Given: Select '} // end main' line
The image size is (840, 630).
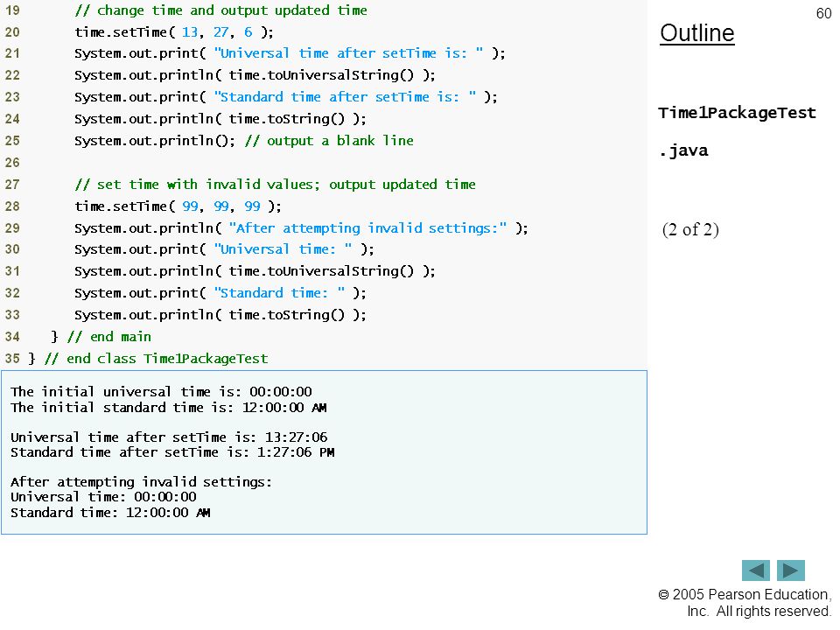Looking at the screenshot, I should tap(101, 336).
